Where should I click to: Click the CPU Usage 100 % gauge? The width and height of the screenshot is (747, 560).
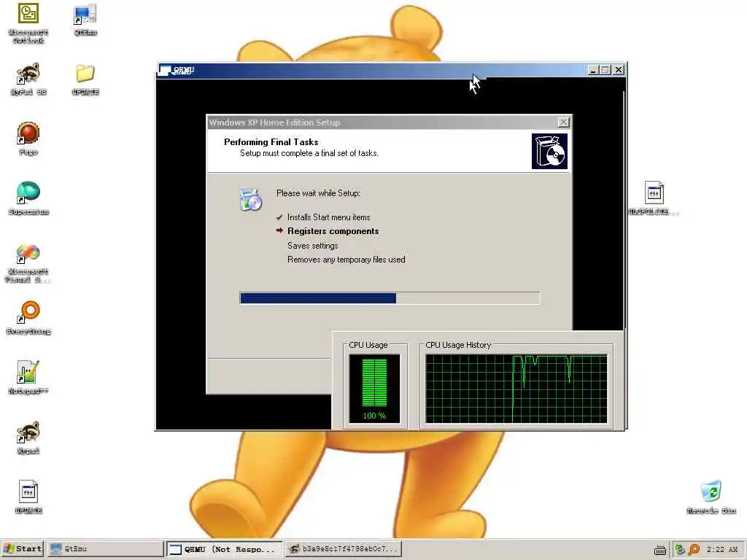374,389
